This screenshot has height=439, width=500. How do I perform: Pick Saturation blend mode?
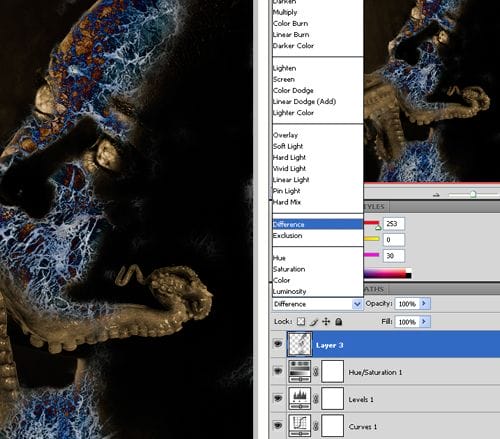tap(289, 269)
